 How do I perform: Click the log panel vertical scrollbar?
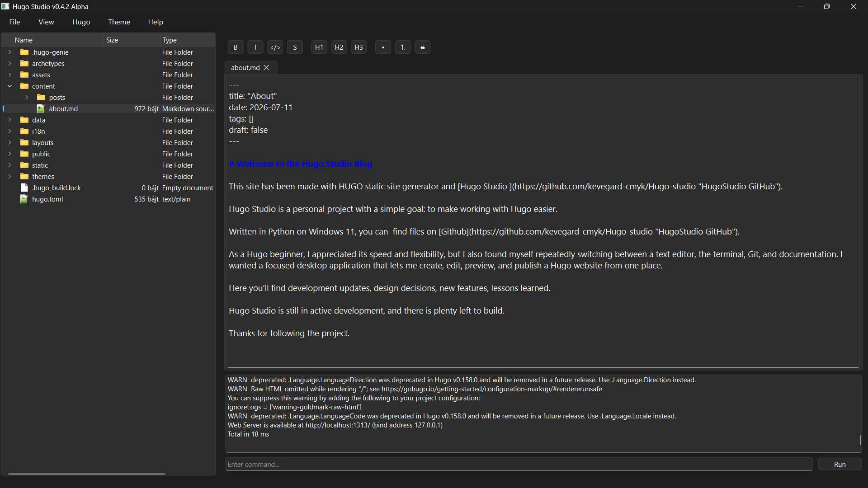(860, 440)
